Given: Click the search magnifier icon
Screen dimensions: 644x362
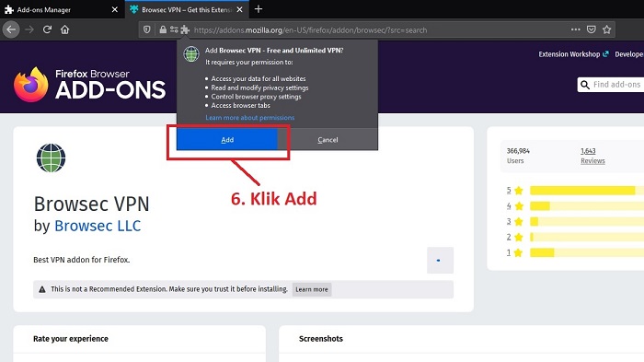Looking at the screenshot, I should [585, 85].
